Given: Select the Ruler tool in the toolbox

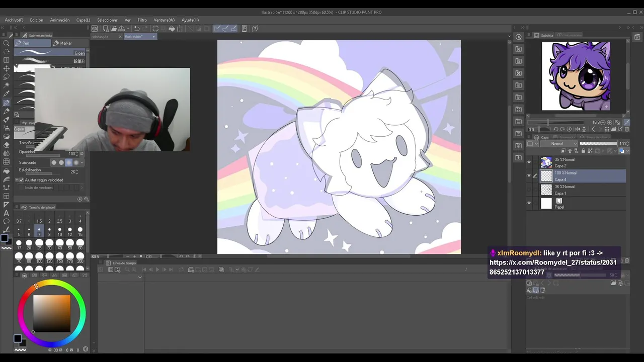Looking at the screenshot, I should point(7,205).
